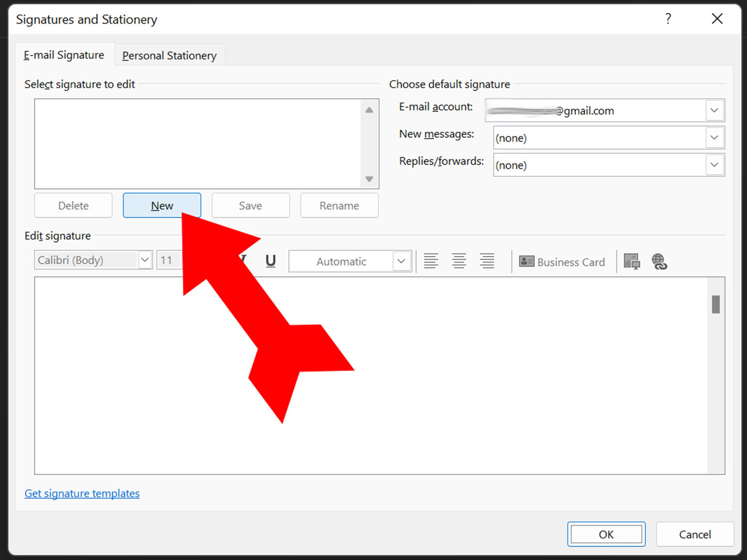Viewport: 747px width, 560px height.
Task: Insert hyperlink globe icon
Action: click(x=659, y=261)
